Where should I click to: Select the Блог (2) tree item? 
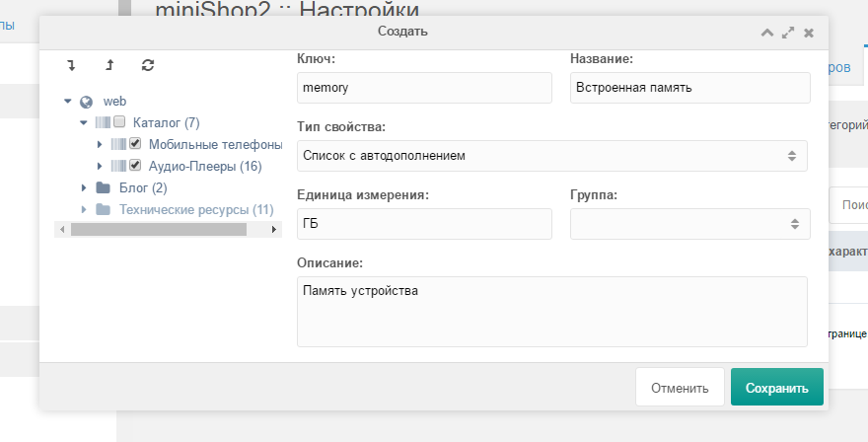pyautogui.click(x=143, y=187)
